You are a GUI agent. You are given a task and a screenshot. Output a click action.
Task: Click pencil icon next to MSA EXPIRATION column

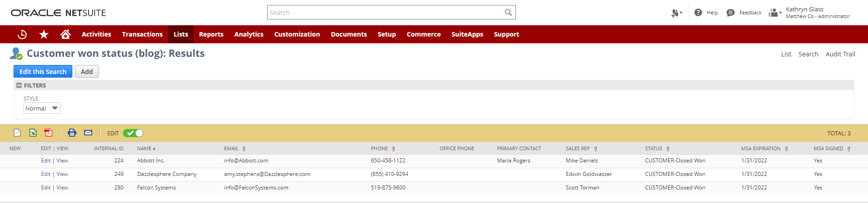787,149
